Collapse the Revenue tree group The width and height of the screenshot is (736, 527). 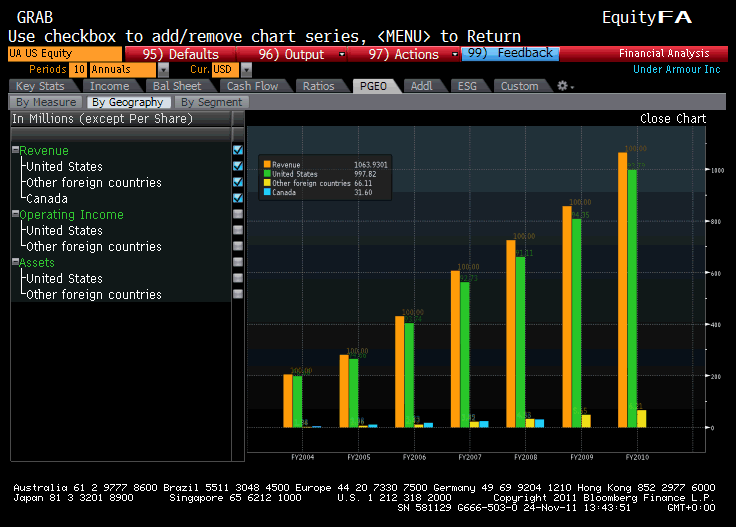pos(16,151)
